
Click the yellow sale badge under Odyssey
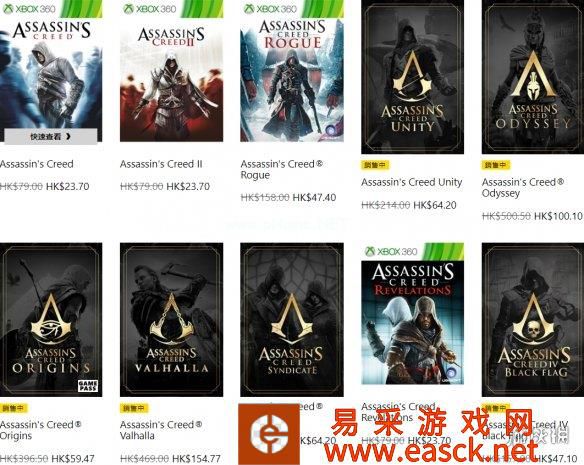496,165
